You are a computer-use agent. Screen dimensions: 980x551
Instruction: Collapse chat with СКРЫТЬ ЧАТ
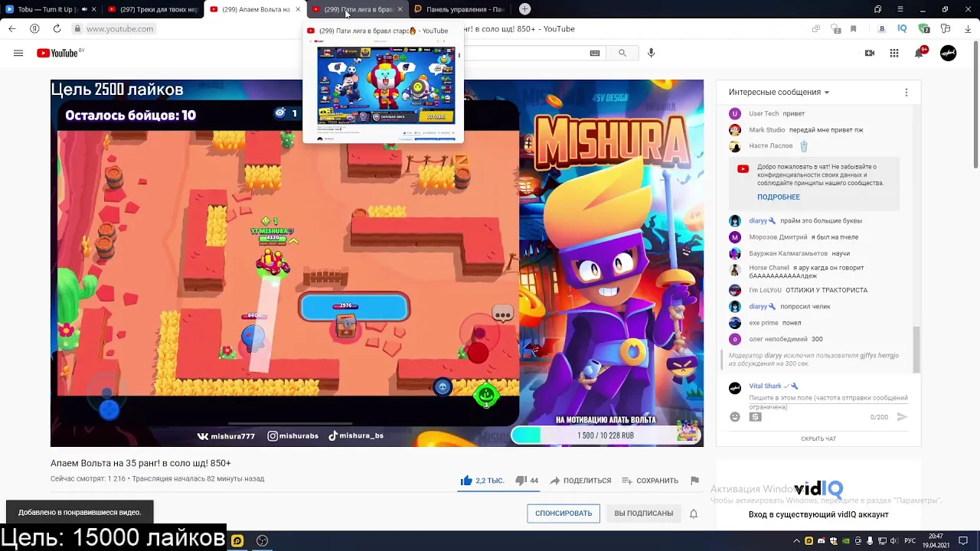[818, 439]
